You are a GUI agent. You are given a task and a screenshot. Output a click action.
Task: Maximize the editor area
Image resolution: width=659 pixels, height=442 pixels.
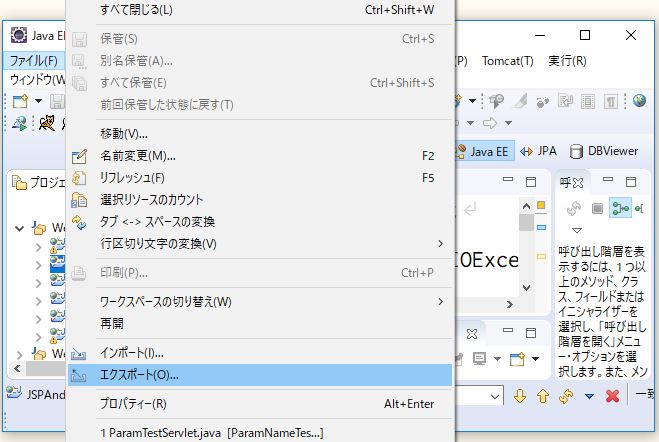(531, 182)
